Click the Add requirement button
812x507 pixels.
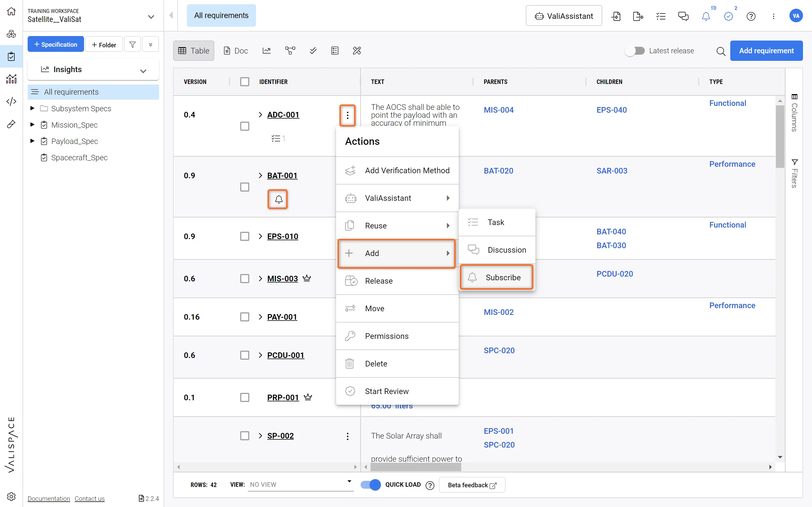[x=766, y=51]
